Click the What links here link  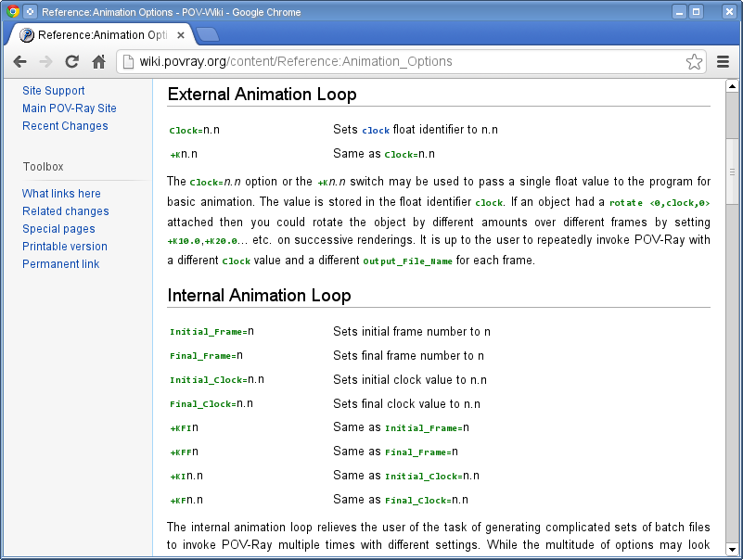[61, 194]
